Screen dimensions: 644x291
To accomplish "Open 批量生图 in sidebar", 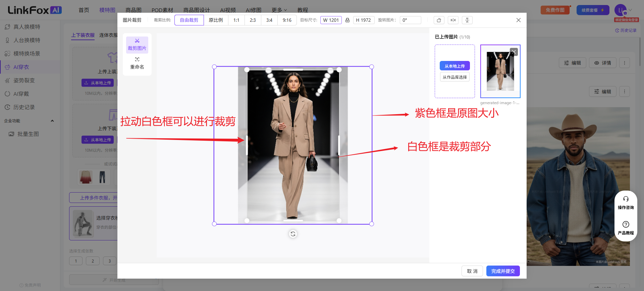I will click(28, 134).
